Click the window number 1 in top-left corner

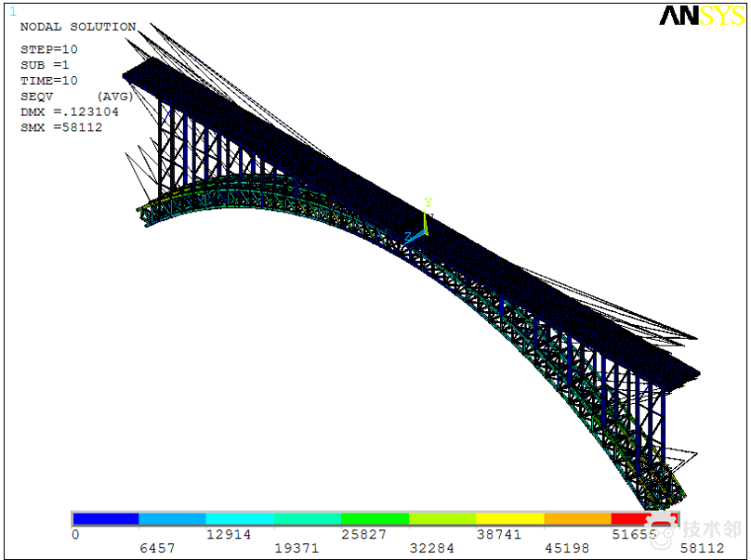13,12
